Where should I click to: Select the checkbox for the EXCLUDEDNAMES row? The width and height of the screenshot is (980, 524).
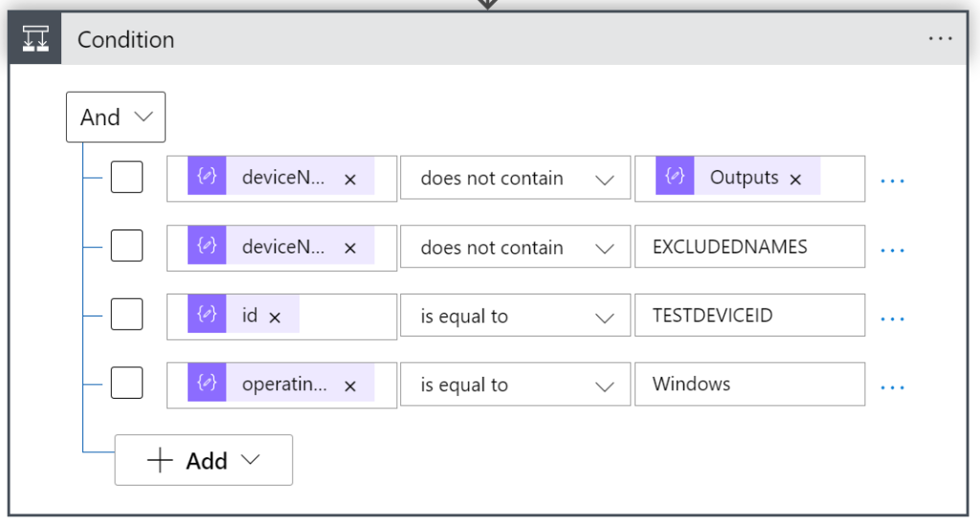coord(126,247)
